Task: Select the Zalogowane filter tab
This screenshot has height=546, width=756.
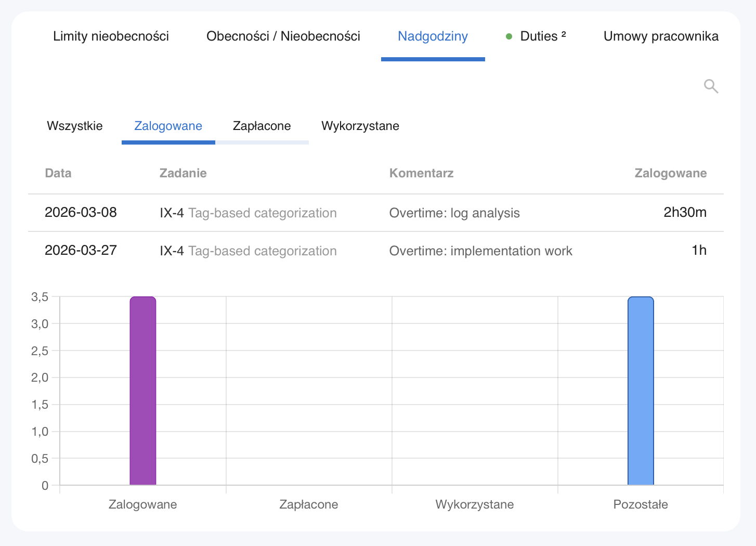Action: click(168, 126)
